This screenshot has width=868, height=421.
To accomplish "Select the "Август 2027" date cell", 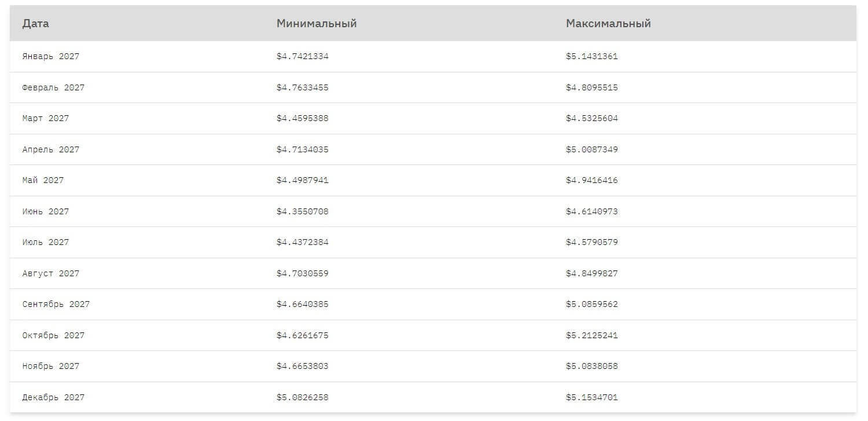I will pos(51,274).
